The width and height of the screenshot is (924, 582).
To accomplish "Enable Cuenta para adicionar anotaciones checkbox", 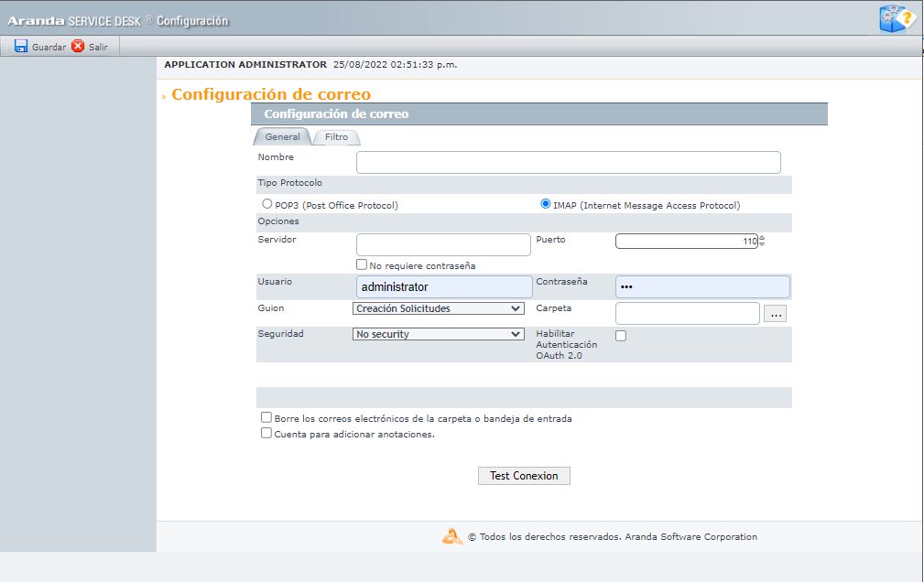I will (266, 434).
